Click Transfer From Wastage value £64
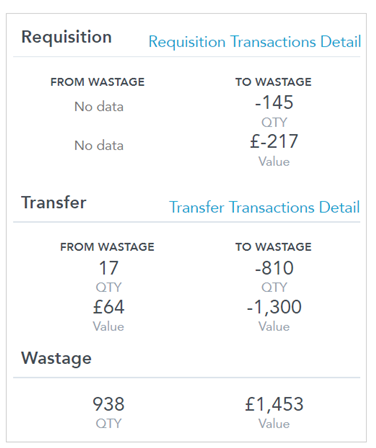Image resolution: width=376 pixels, height=448 pixels. point(109,307)
